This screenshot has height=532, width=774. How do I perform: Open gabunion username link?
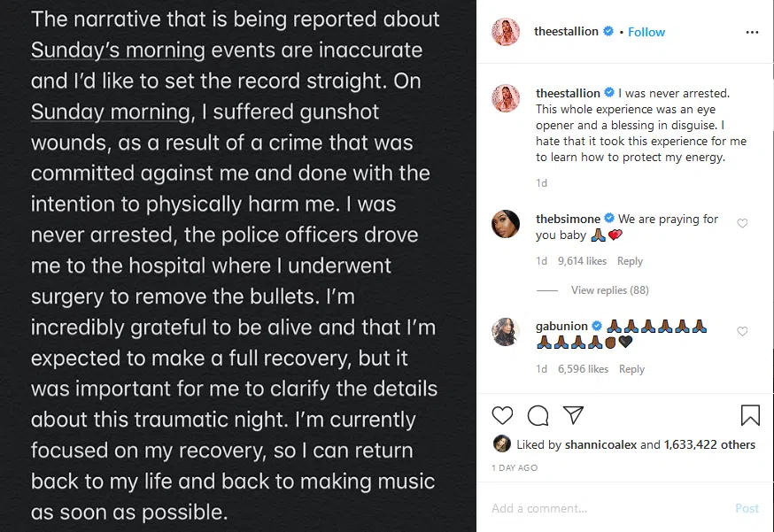[562, 326]
